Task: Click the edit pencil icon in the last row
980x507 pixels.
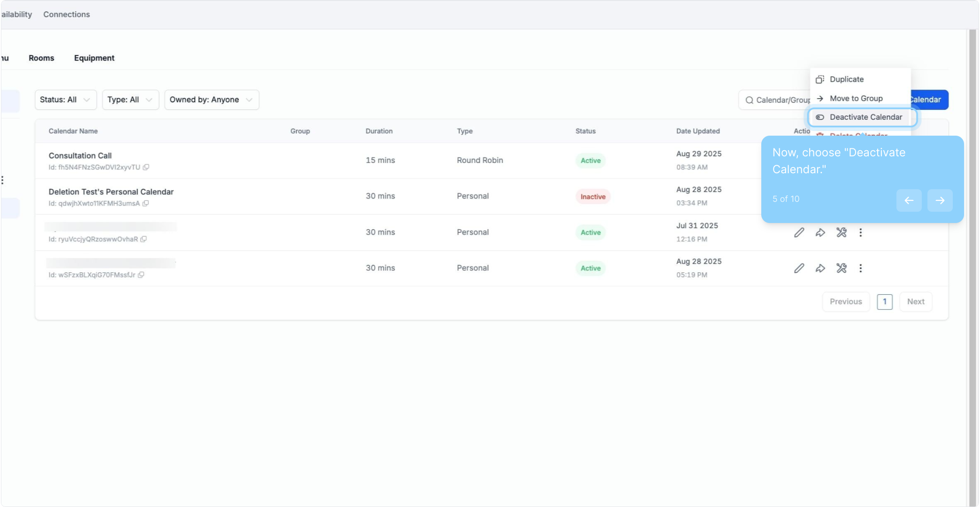Action: point(799,268)
